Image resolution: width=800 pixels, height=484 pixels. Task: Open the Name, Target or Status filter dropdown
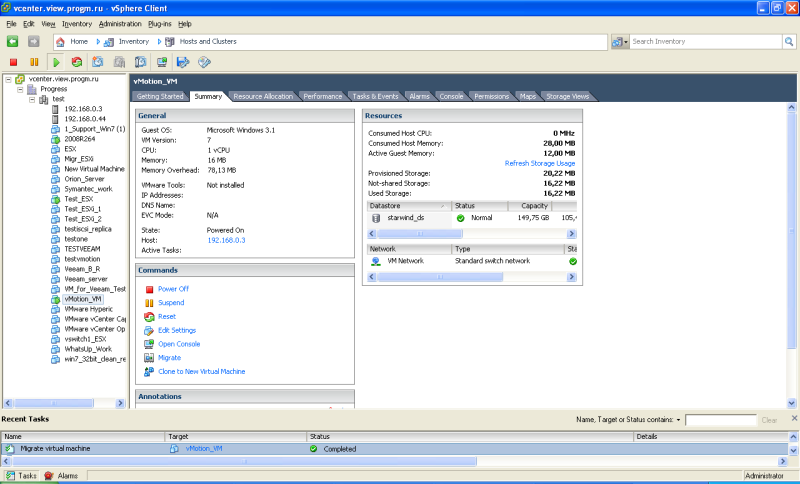678,420
